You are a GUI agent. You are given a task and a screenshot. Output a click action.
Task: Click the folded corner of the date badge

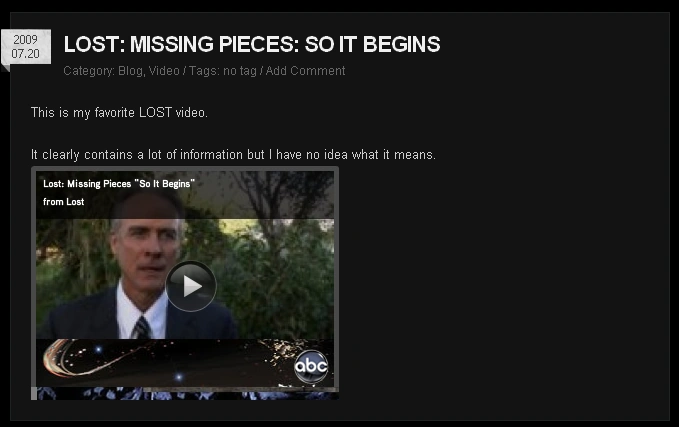(x=5, y=68)
